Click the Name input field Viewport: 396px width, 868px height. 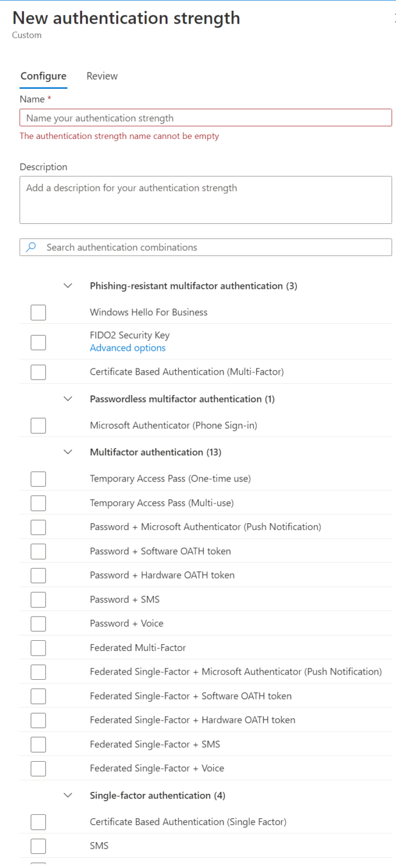tap(205, 118)
